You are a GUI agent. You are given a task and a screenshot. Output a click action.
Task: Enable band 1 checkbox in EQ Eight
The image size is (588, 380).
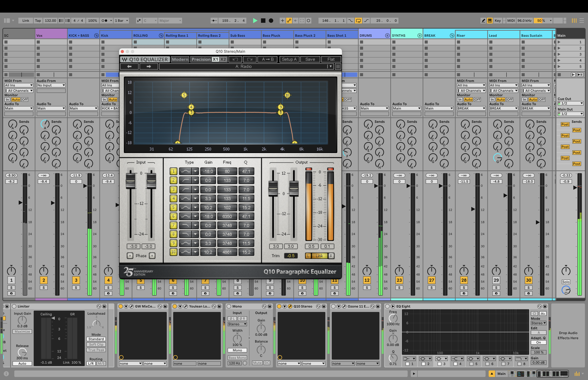[x=407, y=364]
